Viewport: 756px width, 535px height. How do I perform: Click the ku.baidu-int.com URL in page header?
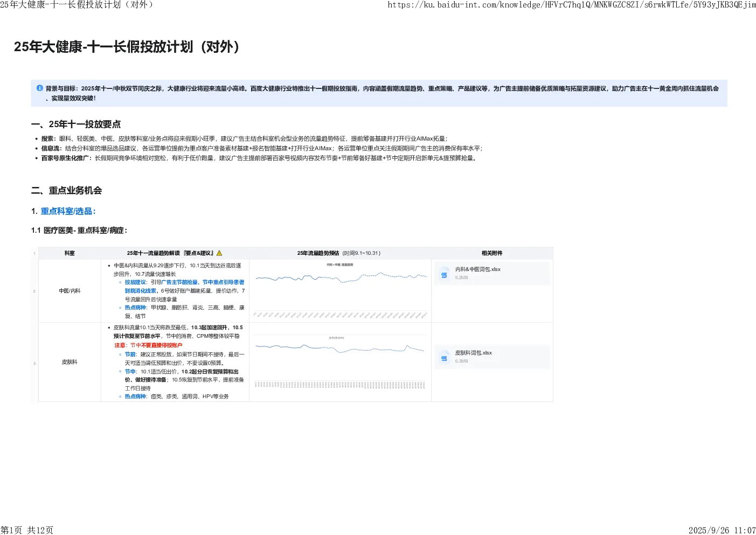(x=572, y=5)
